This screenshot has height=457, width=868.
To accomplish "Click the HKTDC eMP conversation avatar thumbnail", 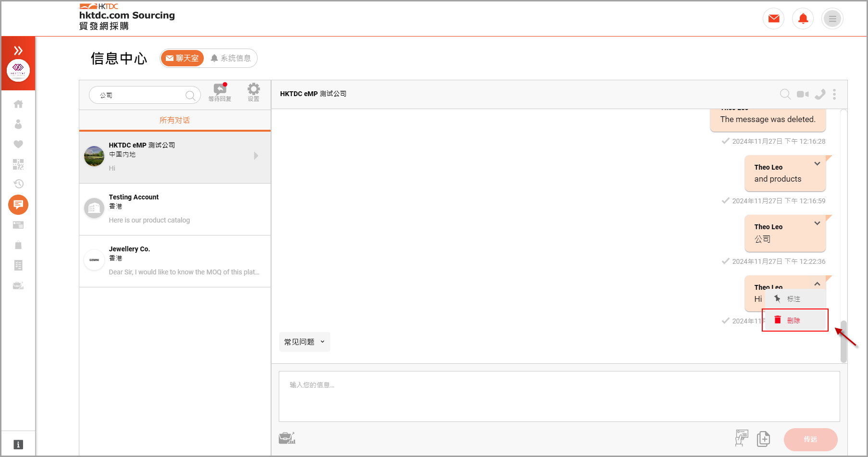I will point(94,156).
